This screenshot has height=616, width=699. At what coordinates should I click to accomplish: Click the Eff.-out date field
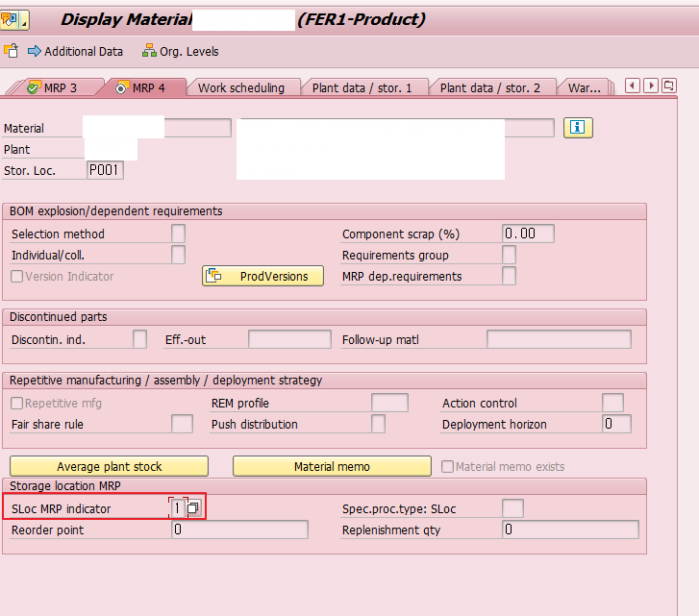coord(289,339)
